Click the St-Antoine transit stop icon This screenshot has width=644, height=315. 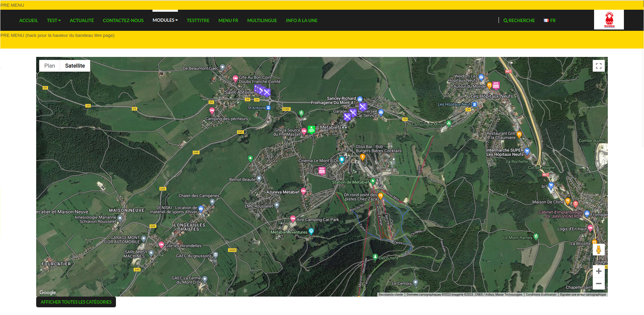tap(268, 108)
